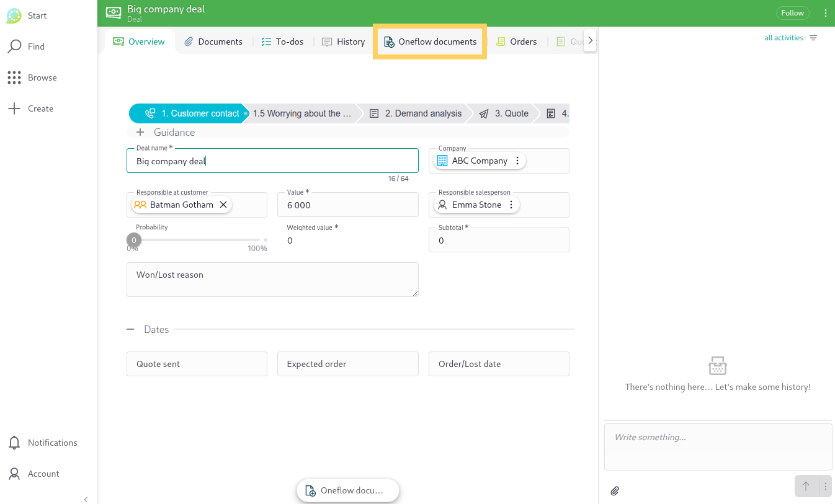This screenshot has width=835, height=504.
Task: Click the ABC Company building icon
Action: (442, 161)
